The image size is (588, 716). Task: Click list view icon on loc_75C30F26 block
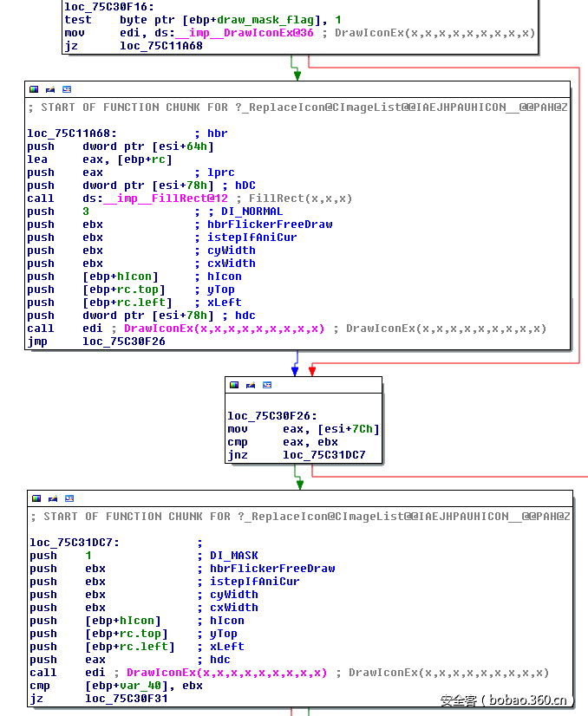267,385
